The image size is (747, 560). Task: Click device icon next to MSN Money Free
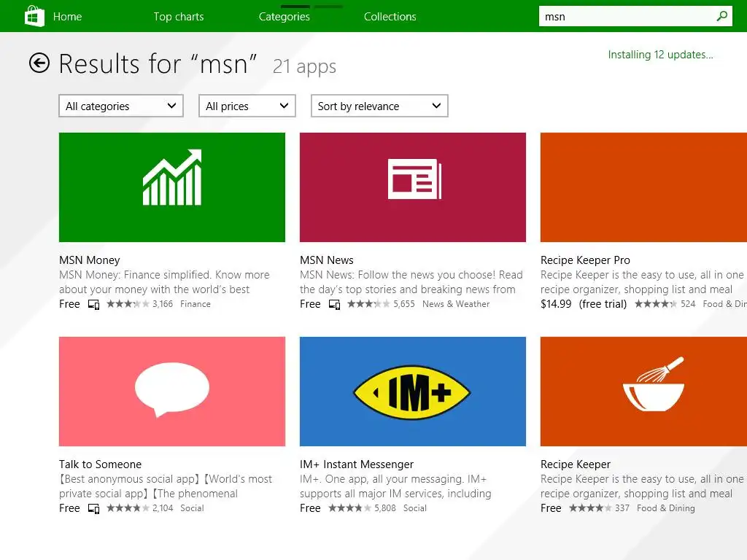(x=94, y=304)
